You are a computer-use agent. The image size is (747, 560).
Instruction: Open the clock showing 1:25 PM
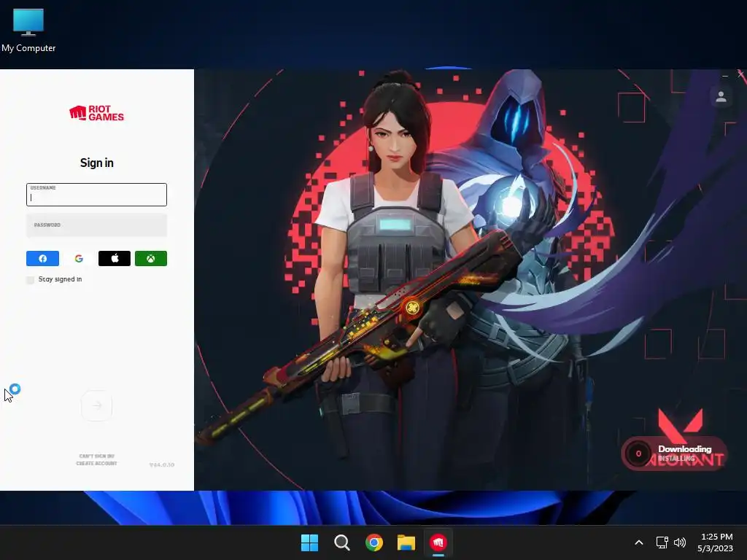pyautogui.click(x=716, y=542)
